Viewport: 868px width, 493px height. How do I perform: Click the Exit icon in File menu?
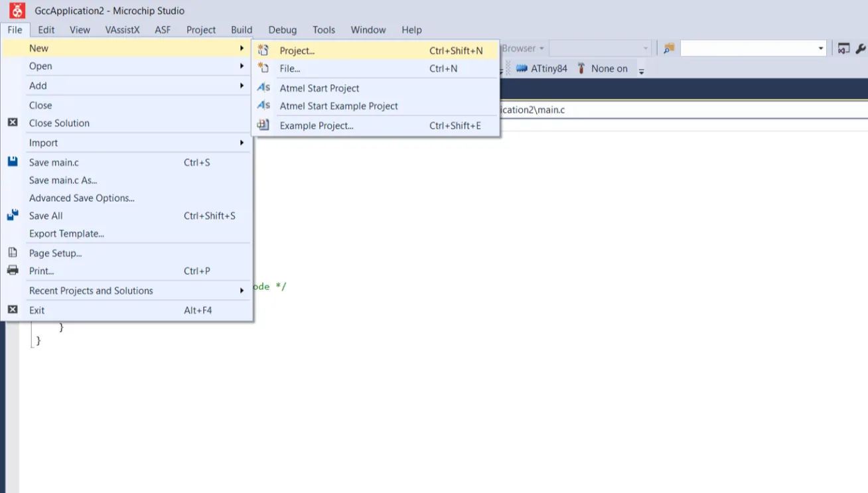[x=13, y=310]
